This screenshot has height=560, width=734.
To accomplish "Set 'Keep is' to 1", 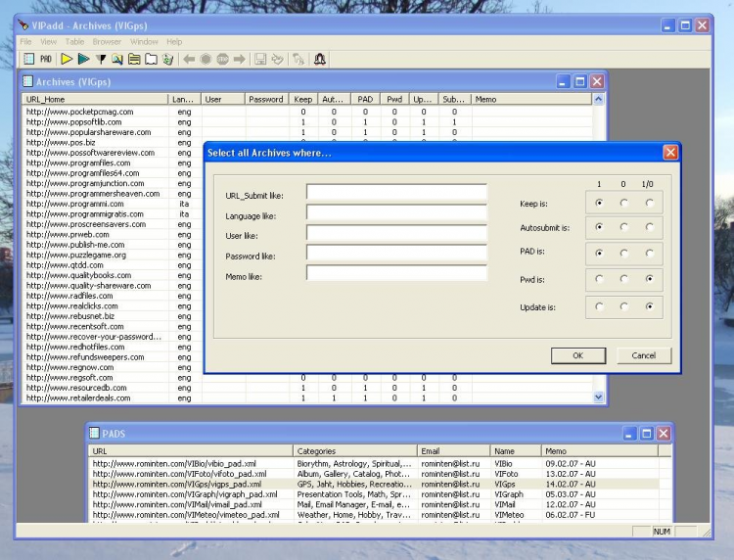I will (599, 203).
